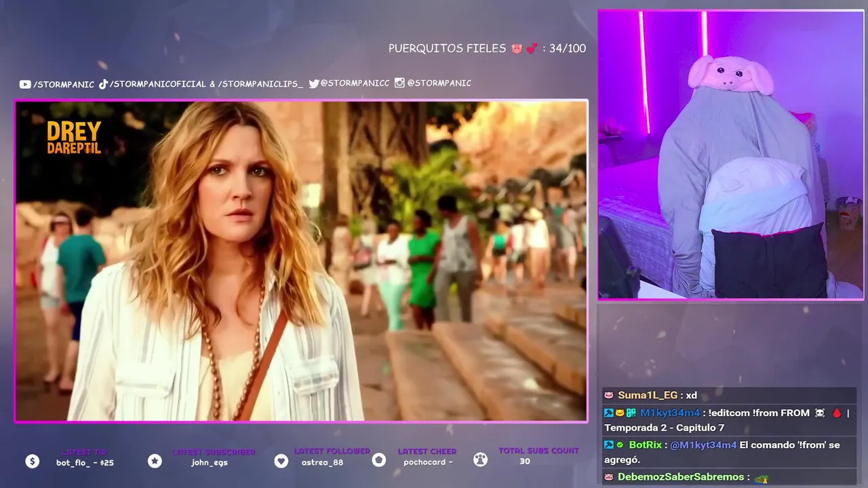Click the dollar coin Latest Tip icon
This screenshot has height=488, width=868.
[32, 462]
